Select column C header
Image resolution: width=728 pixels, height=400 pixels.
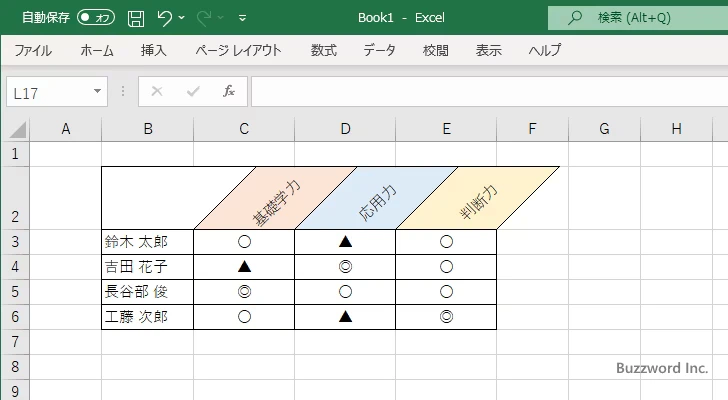244,129
